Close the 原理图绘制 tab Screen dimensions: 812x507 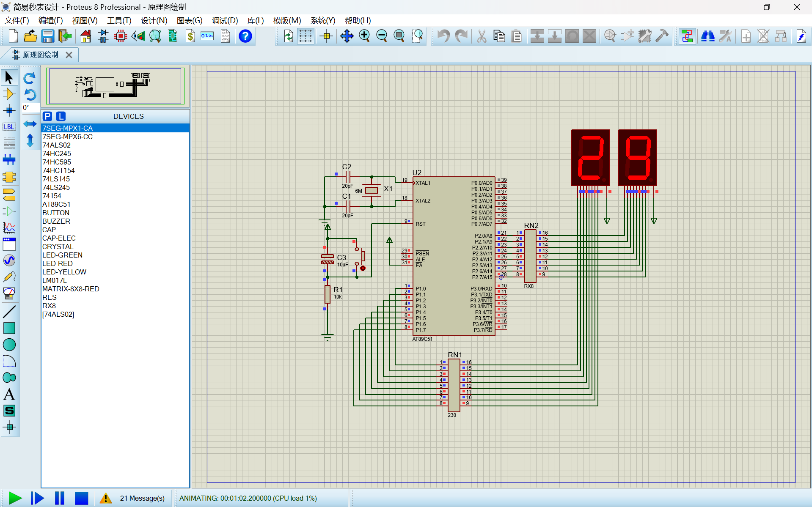[69, 55]
